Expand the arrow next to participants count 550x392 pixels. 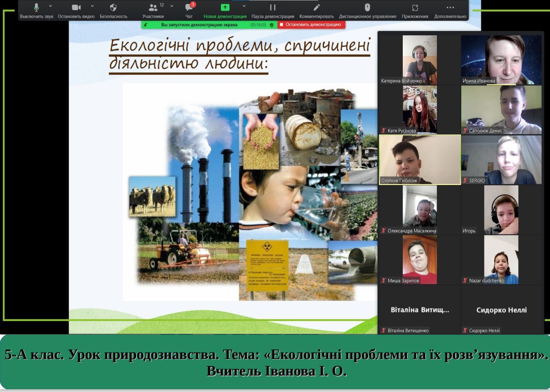[x=172, y=6]
